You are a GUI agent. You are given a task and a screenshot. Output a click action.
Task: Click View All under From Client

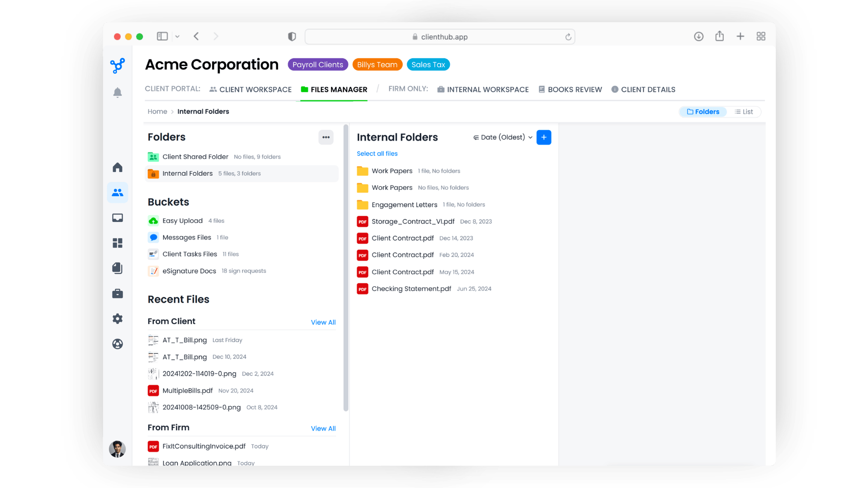point(323,322)
